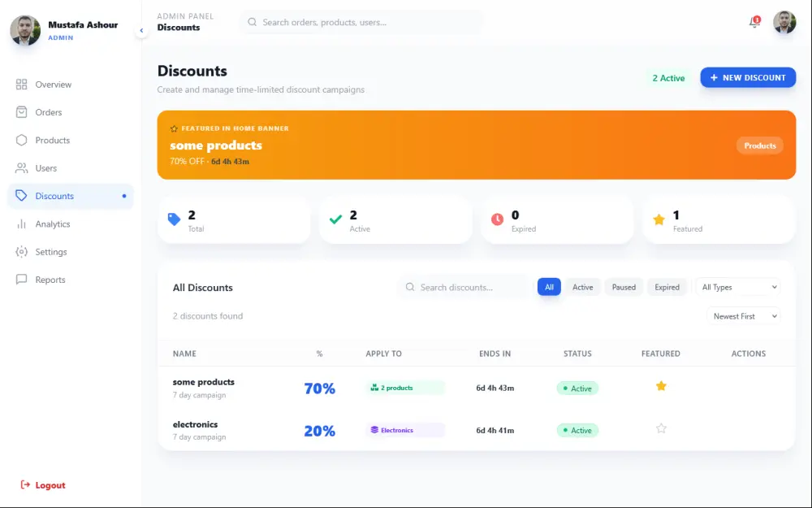This screenshot has width=812, height=508.
Task: Click the green checkmark on Active card
Action: [335, 219]
